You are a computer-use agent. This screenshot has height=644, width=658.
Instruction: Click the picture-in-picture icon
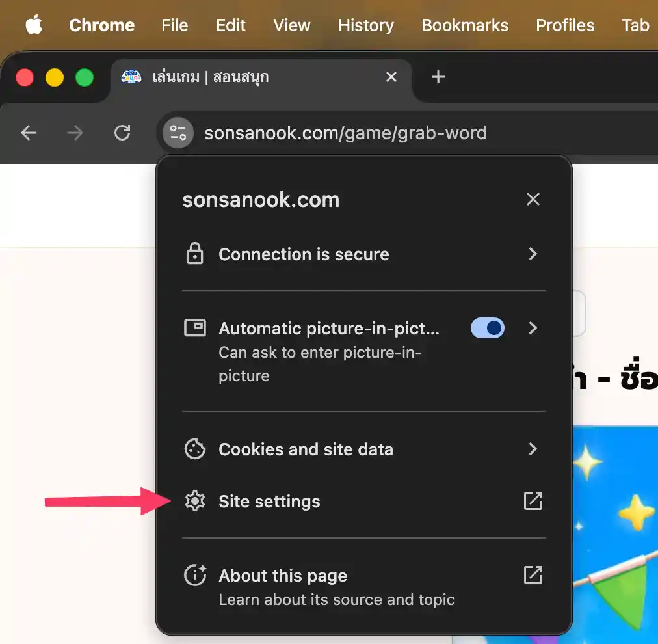point(195,329)
